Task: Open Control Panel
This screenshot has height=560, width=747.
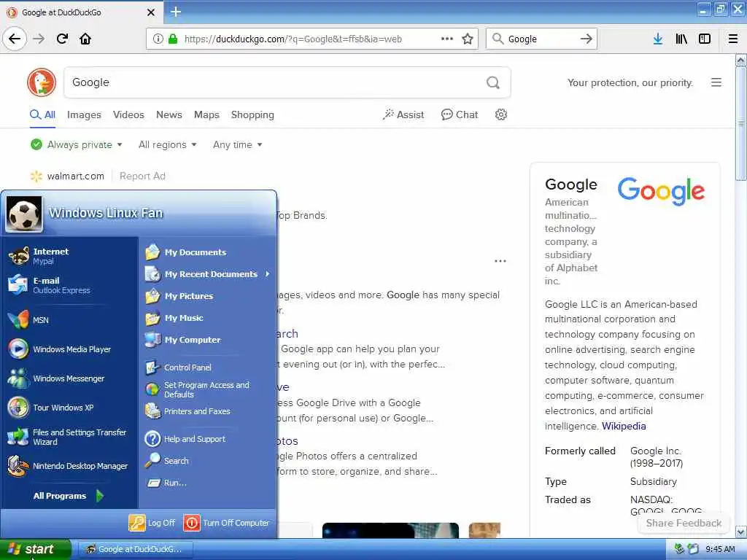Action: pyautogui.click(x=208, y=367)
